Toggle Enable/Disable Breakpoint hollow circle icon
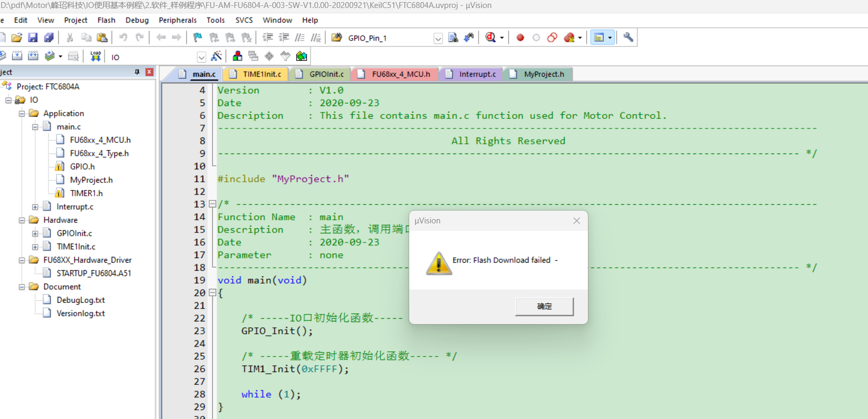 pos(536,37)
